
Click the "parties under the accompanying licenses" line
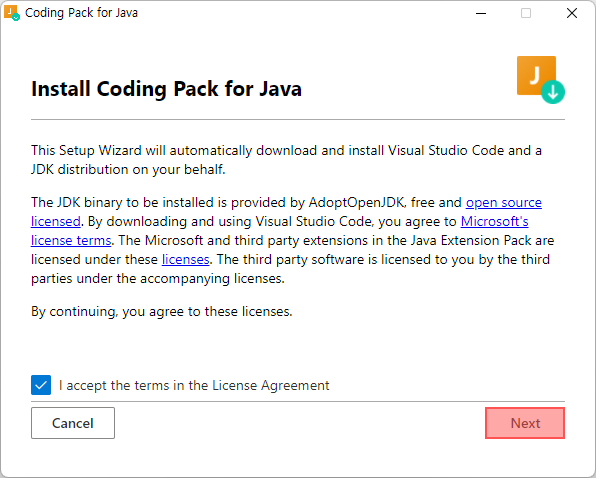click(x=158, y=279)
